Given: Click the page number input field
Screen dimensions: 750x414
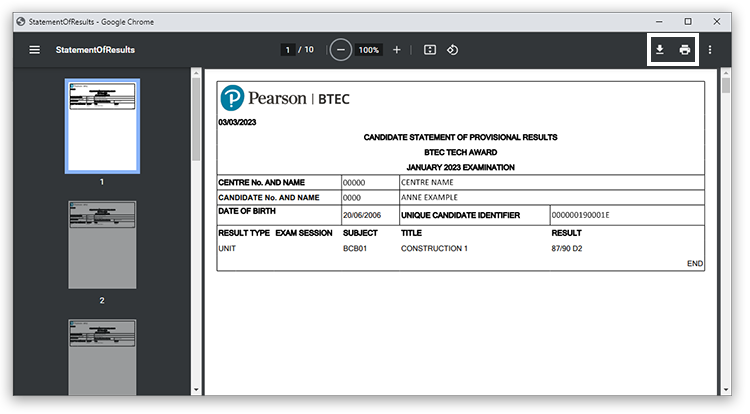Looking at the screenshot, I should (288, 50).
